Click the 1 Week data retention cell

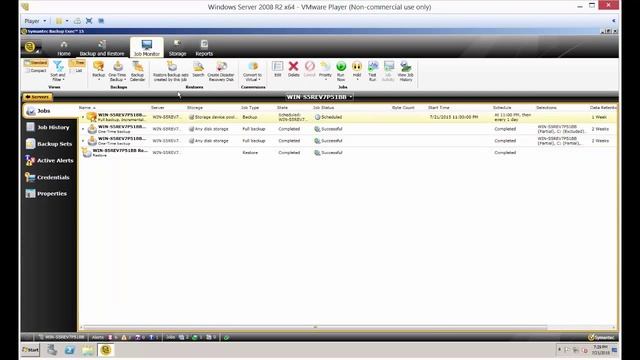pos(599,117)
